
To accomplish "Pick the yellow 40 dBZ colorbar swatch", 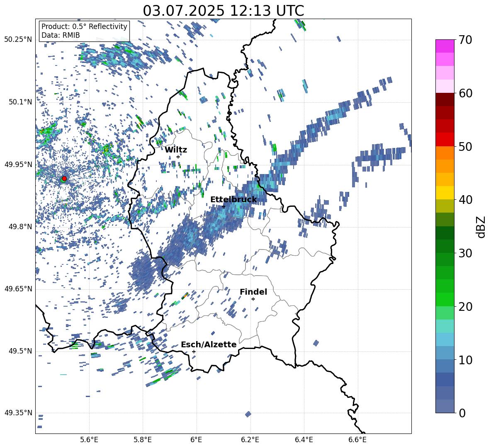I will pos(445,193).
